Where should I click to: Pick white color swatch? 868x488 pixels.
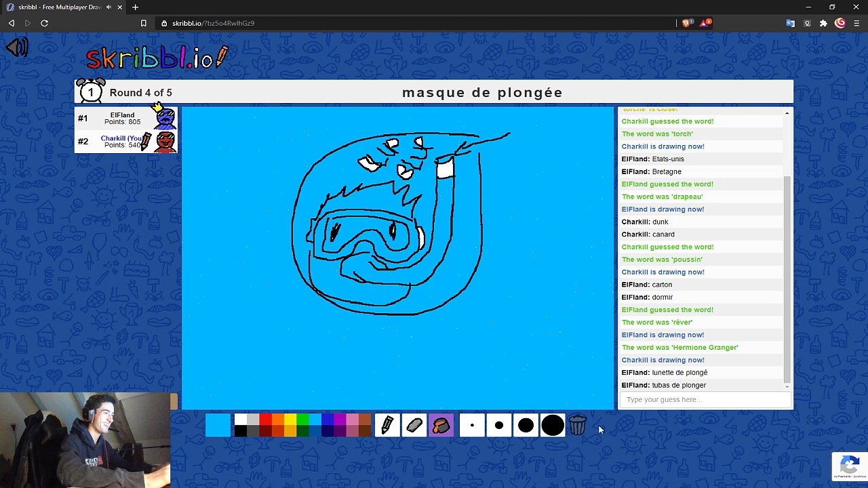coord(240,420)
